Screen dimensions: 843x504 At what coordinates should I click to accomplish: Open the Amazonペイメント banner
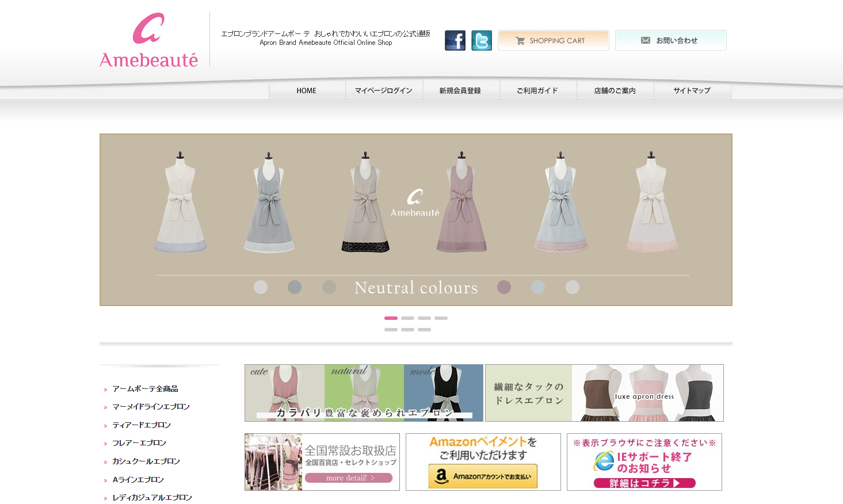coord(483,462)
